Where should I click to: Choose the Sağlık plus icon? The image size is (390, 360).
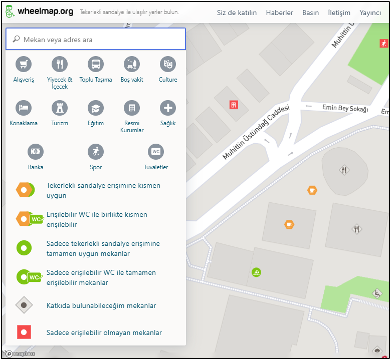(x=168, y=108)
